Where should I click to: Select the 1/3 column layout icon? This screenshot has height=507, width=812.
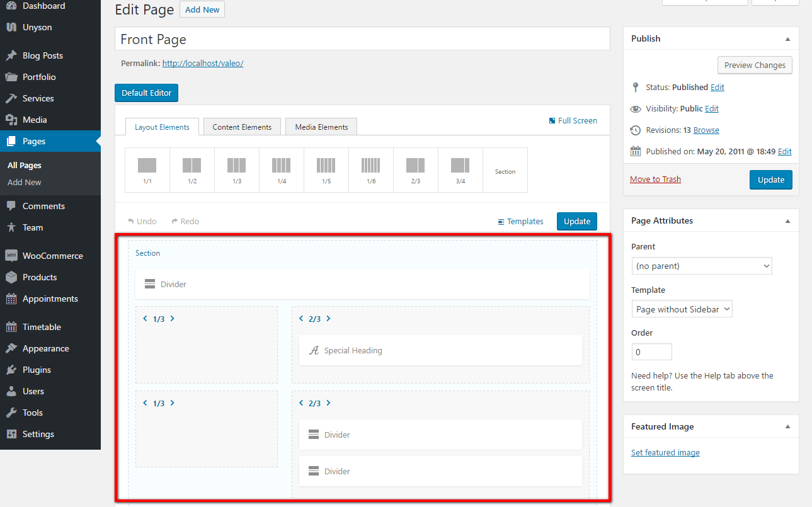(x=236, y=166)
